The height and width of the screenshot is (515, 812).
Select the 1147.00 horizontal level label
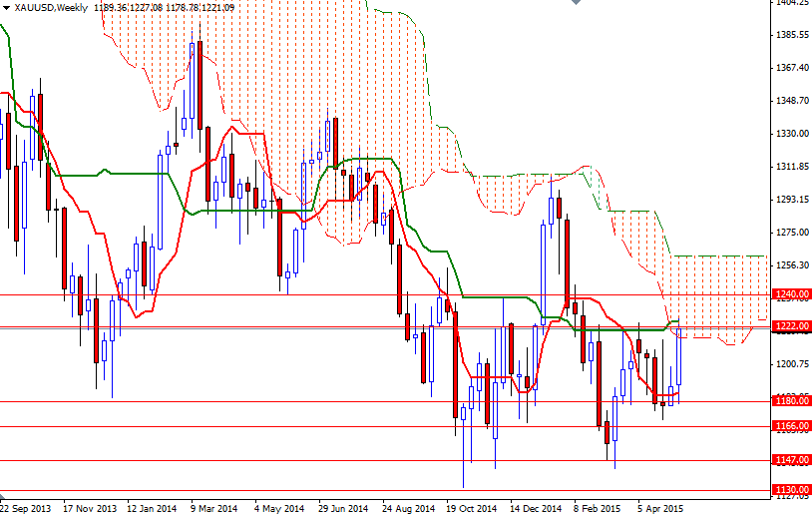pyautogui.click(x=791, y=459)
